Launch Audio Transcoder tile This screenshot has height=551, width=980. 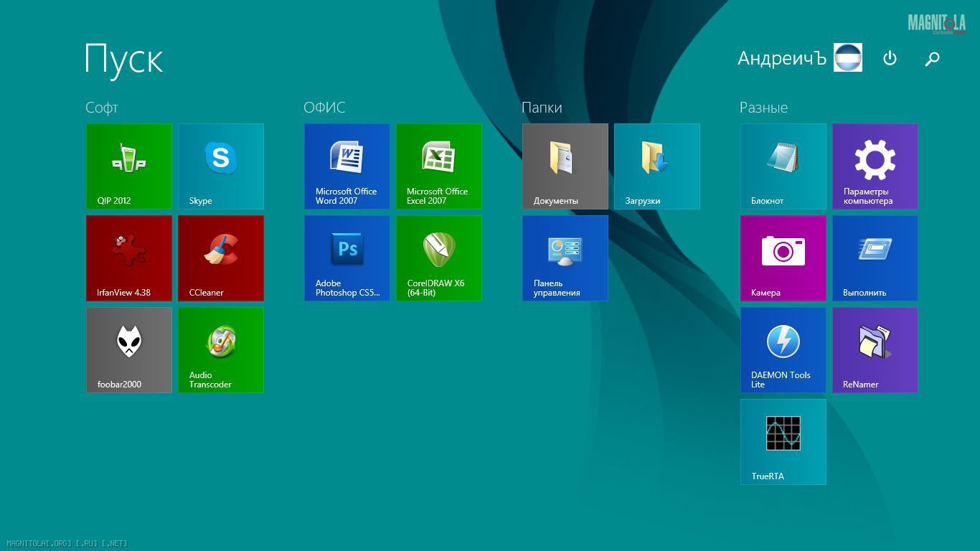click(221, 350)
